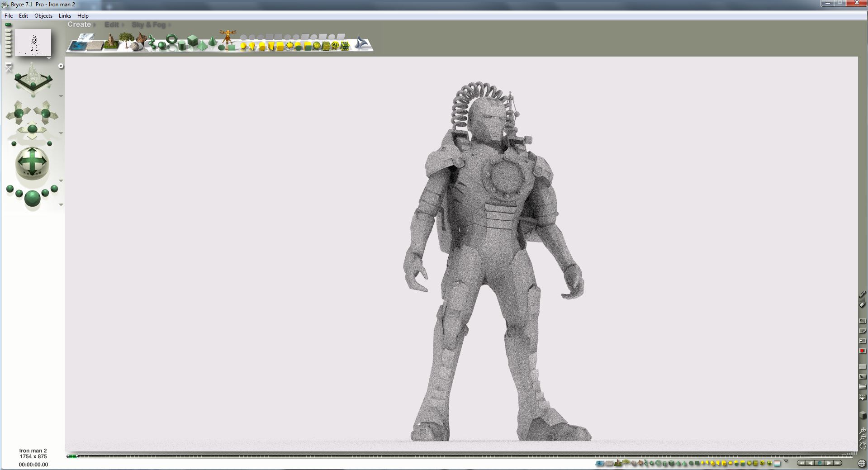Open the golden figure DAZ Studio link

228,37
